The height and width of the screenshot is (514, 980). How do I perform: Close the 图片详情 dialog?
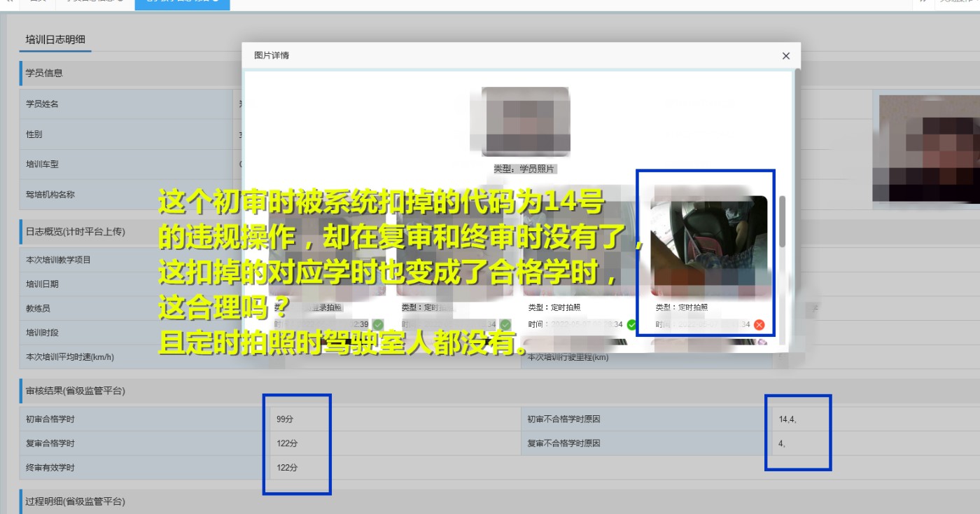[785, 56]
